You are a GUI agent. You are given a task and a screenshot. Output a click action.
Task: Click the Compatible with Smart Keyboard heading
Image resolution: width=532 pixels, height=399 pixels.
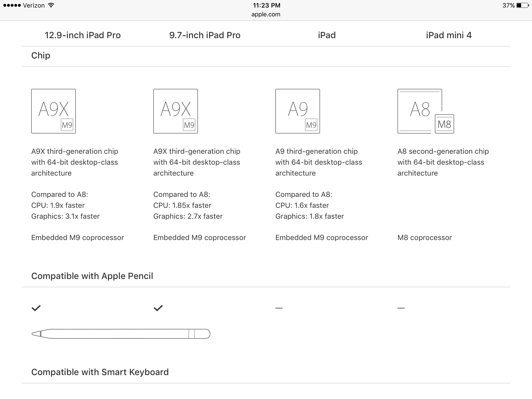[x=100, y=372]
